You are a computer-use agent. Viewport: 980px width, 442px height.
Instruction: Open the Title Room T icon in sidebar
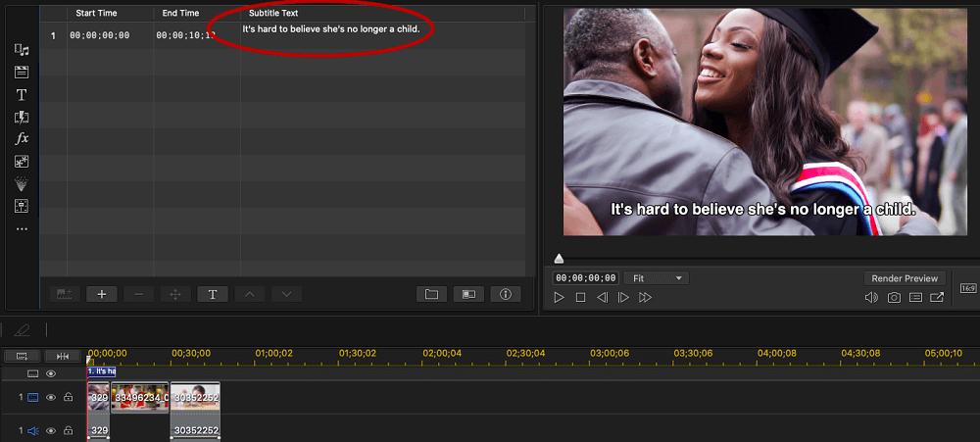(x=22, y=95)
